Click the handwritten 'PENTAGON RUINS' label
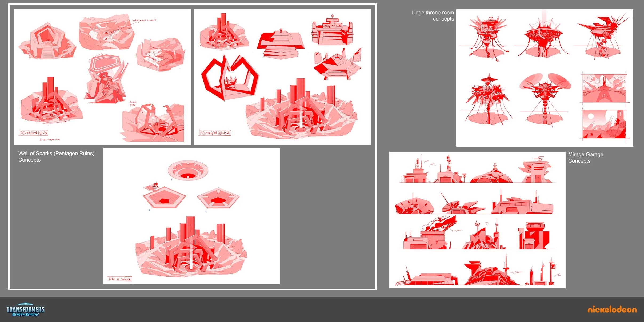This screenshot has width=644, height=322. pos(34,133)
